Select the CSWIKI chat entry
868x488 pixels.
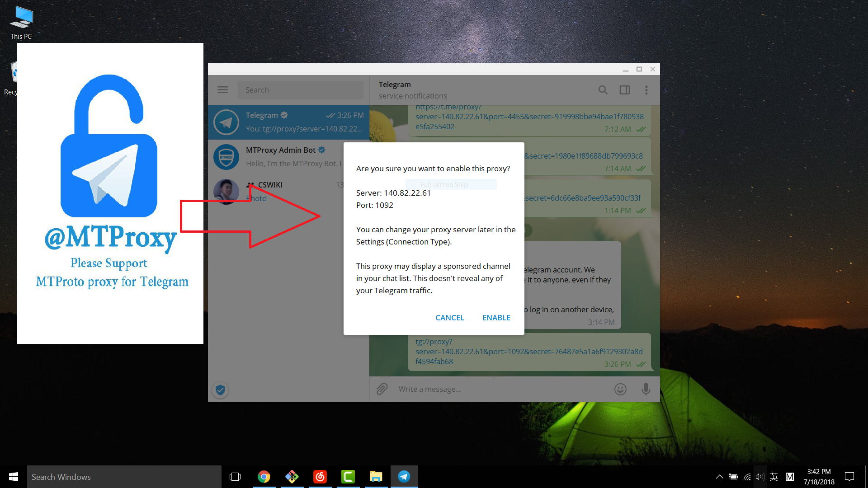289,191
